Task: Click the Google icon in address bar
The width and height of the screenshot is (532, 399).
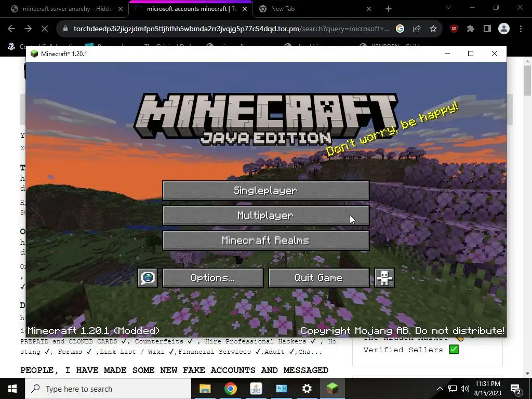Action: (400, 29)
